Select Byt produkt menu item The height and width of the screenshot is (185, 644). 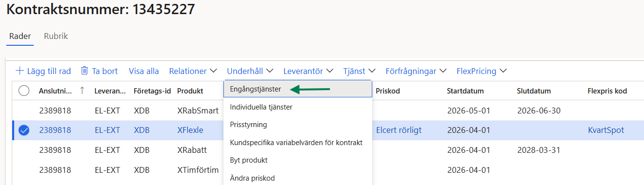pos(298,160)
